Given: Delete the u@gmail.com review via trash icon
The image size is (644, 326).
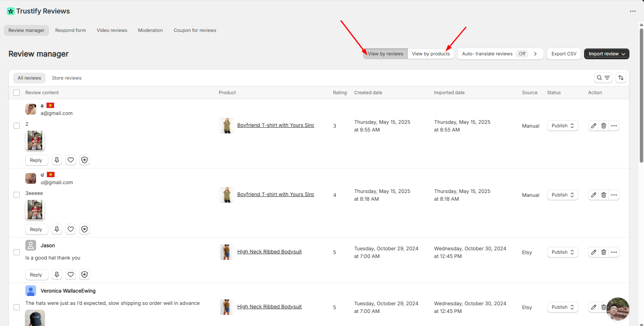Looking at the screenshot, I should [x=603, y=195].
